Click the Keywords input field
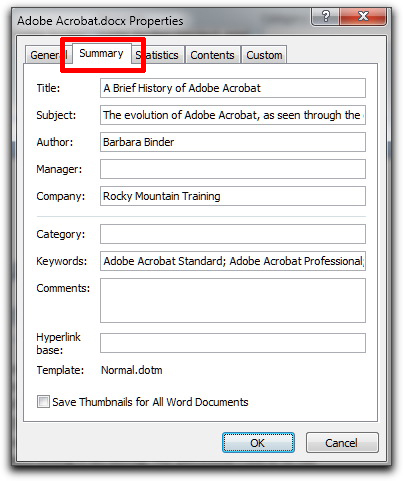 click(233, 261)
